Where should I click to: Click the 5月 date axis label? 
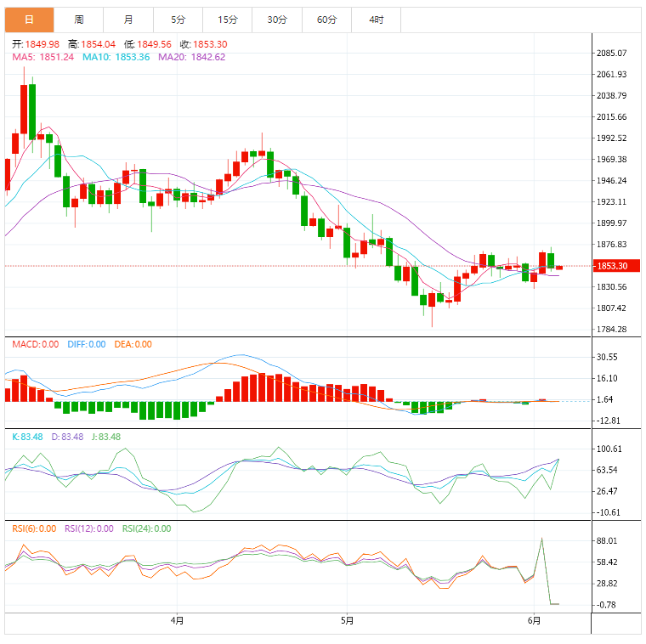(348, 620)
